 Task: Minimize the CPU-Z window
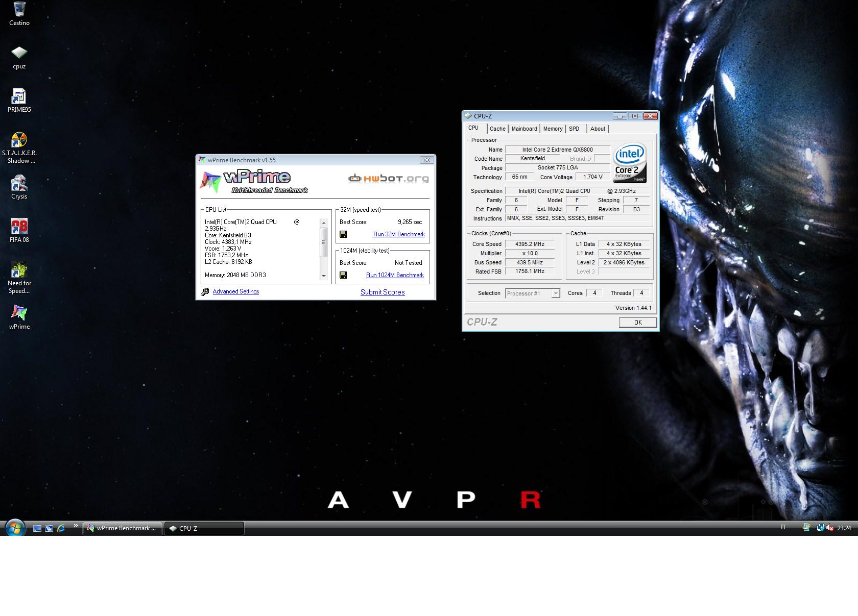(619, 116)
